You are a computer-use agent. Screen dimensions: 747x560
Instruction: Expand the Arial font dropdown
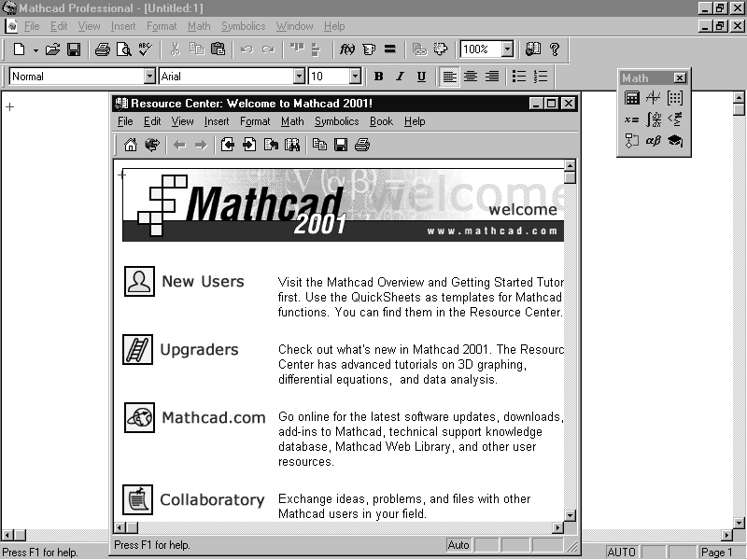(x=299, y=77)
